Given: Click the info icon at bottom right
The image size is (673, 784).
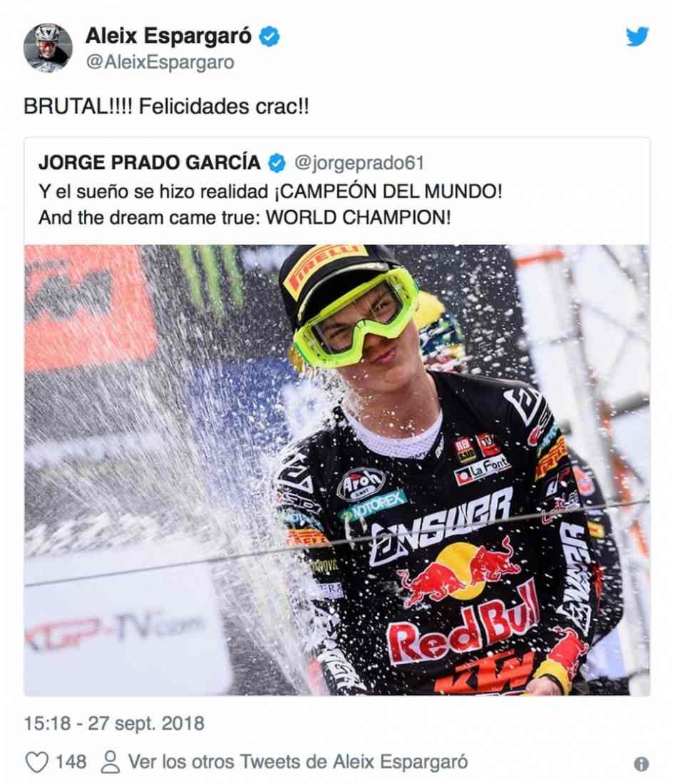Looking at the screenshot, I should [641, 764].
